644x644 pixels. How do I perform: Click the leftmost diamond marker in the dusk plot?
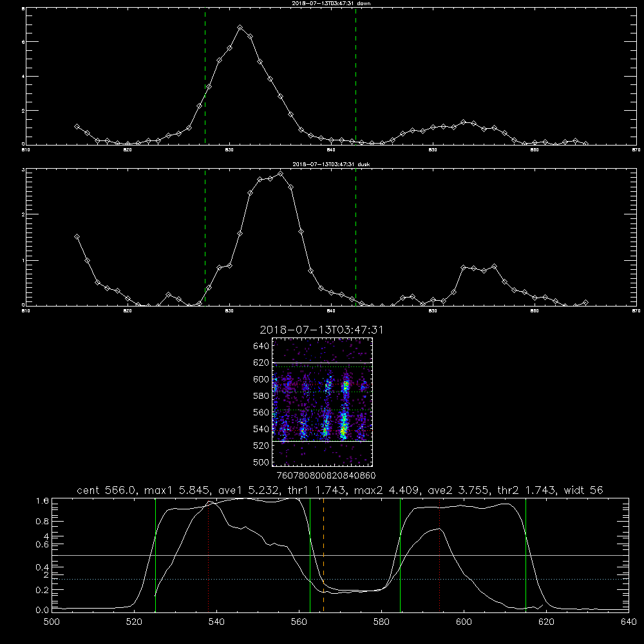[x=77, y=237]
